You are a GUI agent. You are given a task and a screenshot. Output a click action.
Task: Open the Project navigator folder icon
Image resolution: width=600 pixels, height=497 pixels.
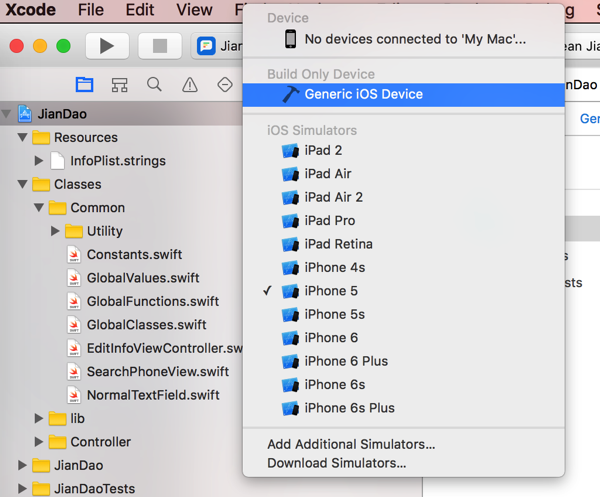click(85, 84)
